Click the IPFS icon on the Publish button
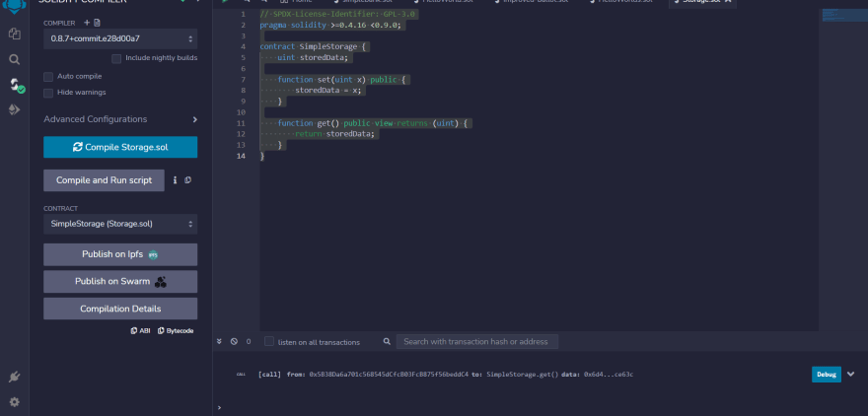868x416 pixels. (153, 255)
